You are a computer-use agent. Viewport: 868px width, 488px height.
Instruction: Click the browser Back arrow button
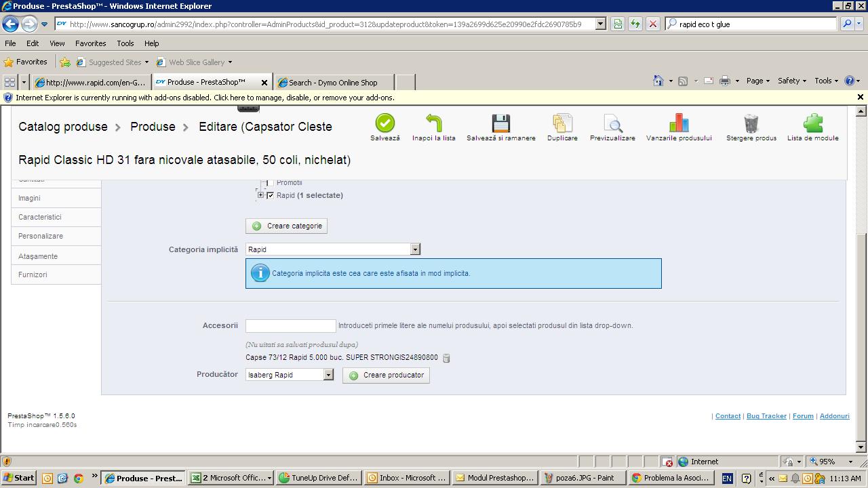point(10,24)
